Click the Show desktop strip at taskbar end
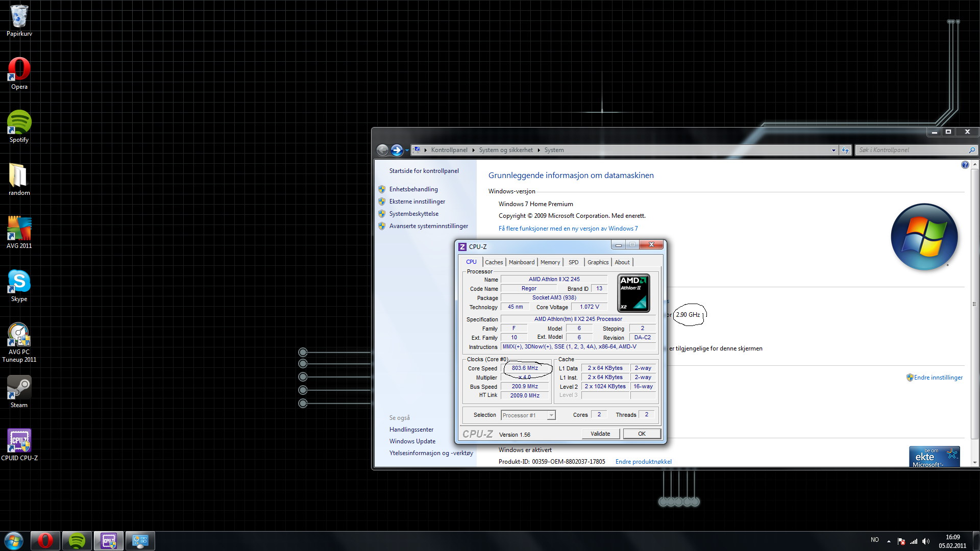 (x=976, y=541)
